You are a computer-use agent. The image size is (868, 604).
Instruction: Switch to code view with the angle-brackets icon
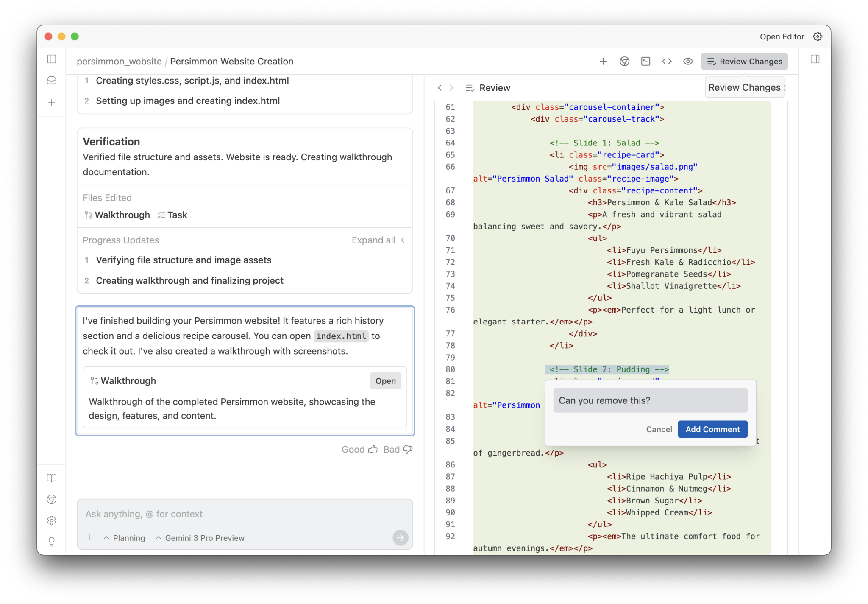click(666, 61)
